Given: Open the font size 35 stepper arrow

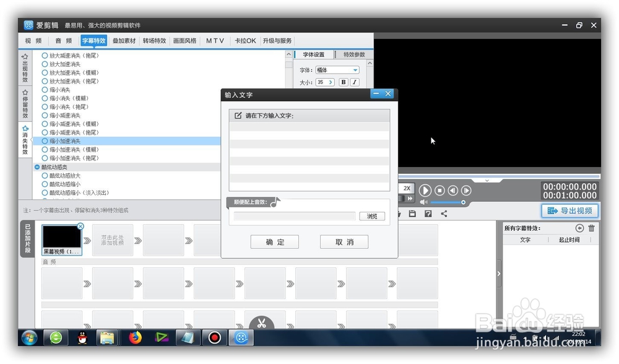Looking at the screenshot, I should pos(331,82).
